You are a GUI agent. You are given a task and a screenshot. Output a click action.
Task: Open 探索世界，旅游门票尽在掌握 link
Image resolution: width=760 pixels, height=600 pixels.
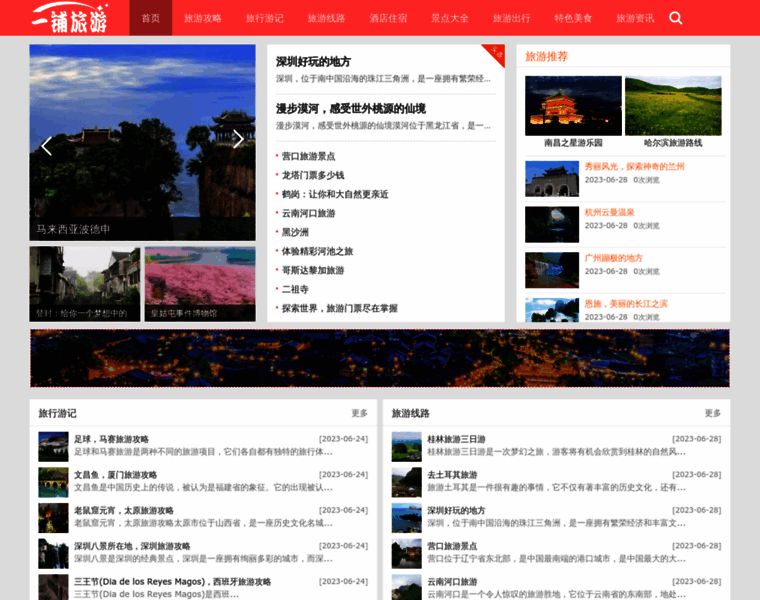point(340,308)
